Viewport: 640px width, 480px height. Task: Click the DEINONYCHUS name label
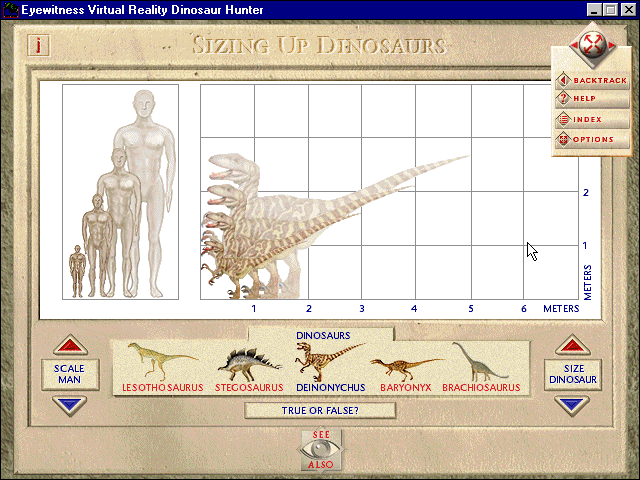point(331,388)
